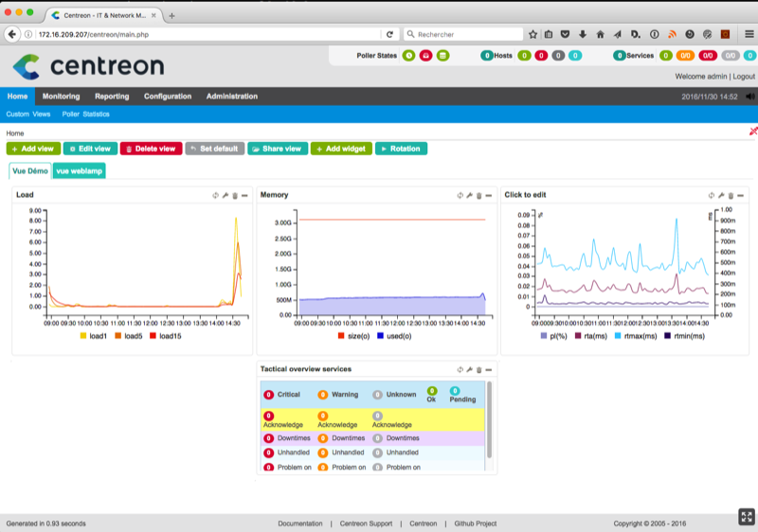The height and width of the screenshot is (532, 758).
Task: Click the poller database status icon
Action: pos(442,56)
